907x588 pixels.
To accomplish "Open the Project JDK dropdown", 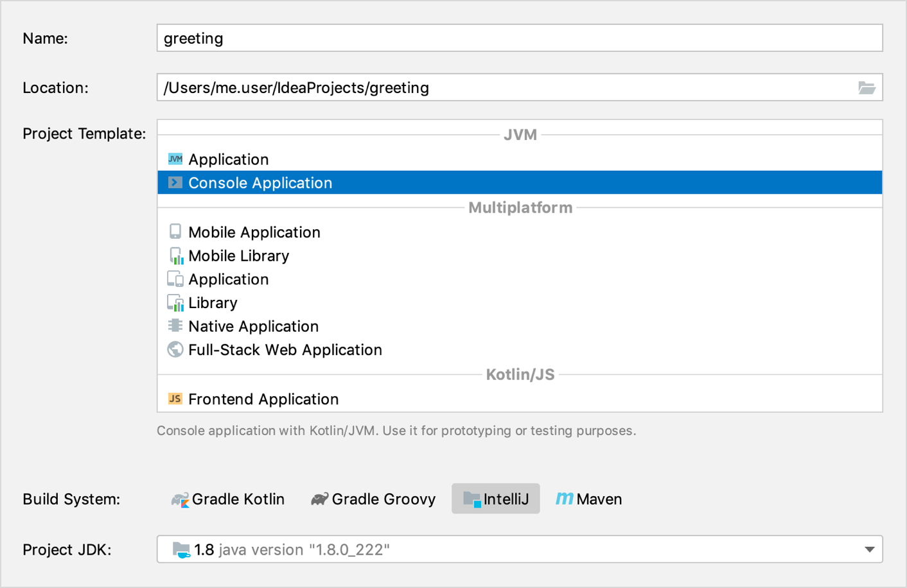I will click(520, 549).
